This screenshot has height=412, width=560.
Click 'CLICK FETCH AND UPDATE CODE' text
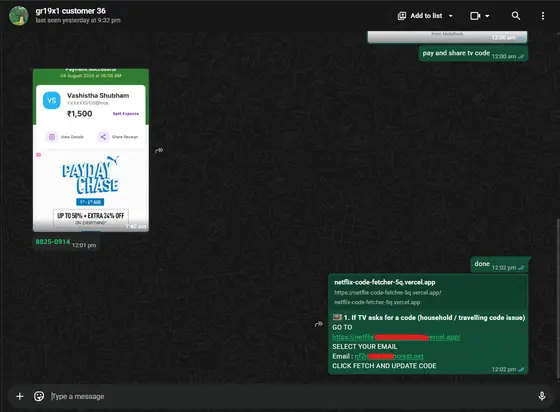(384, 366)
